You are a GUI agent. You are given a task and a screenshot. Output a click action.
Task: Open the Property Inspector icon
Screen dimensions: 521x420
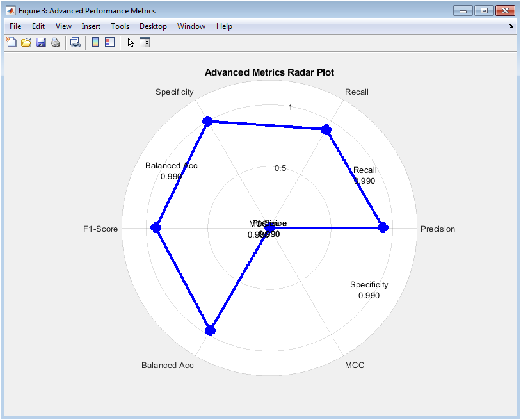point(145,43)
